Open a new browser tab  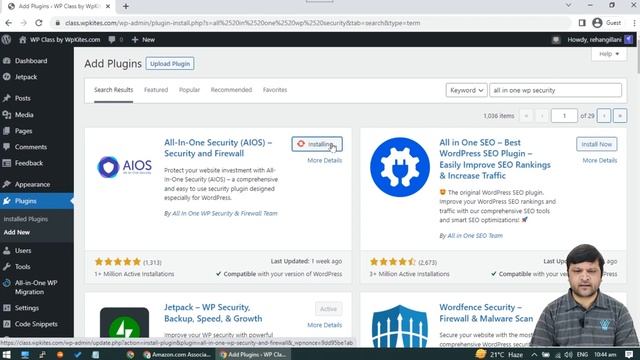(126, 7)
